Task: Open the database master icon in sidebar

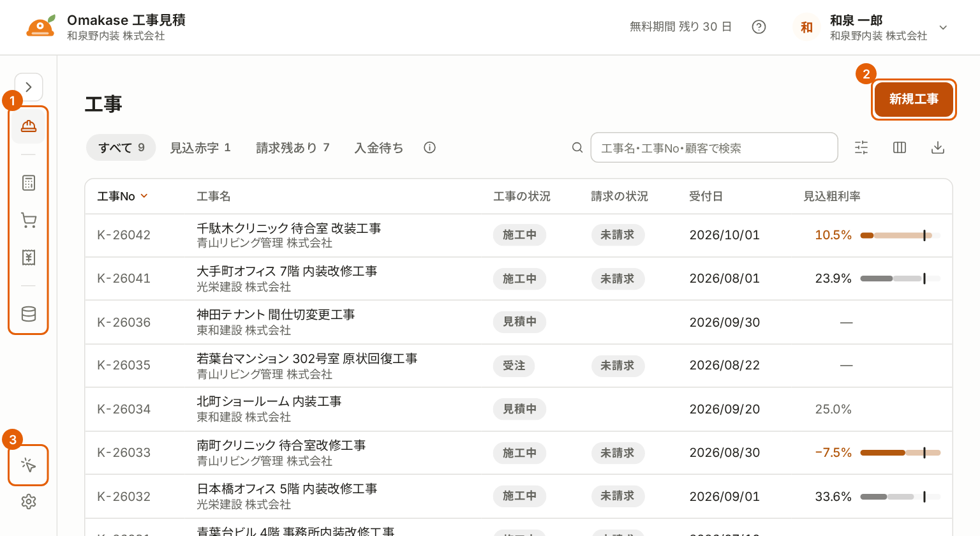Action: 29,314
